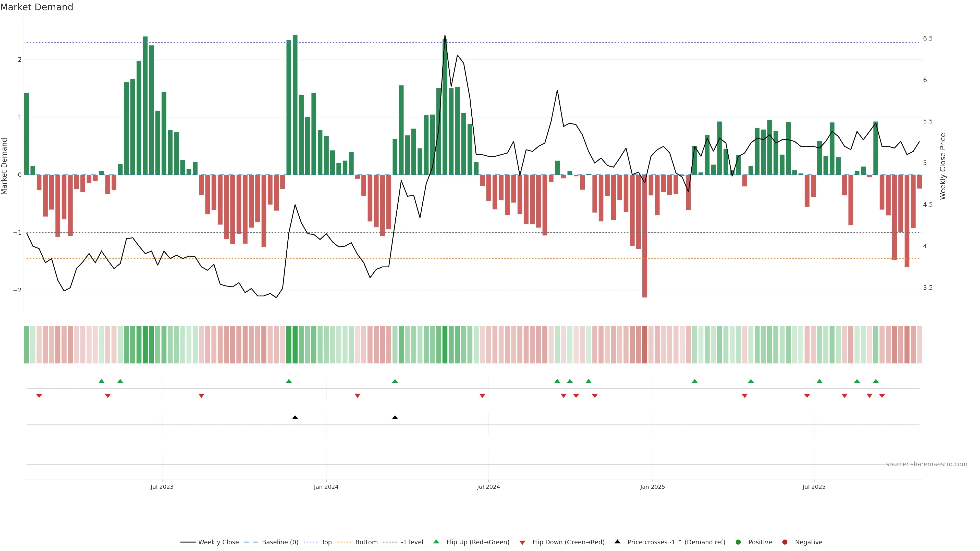
Task: Click the red Negative legend dot
Action: coord(785,542)
